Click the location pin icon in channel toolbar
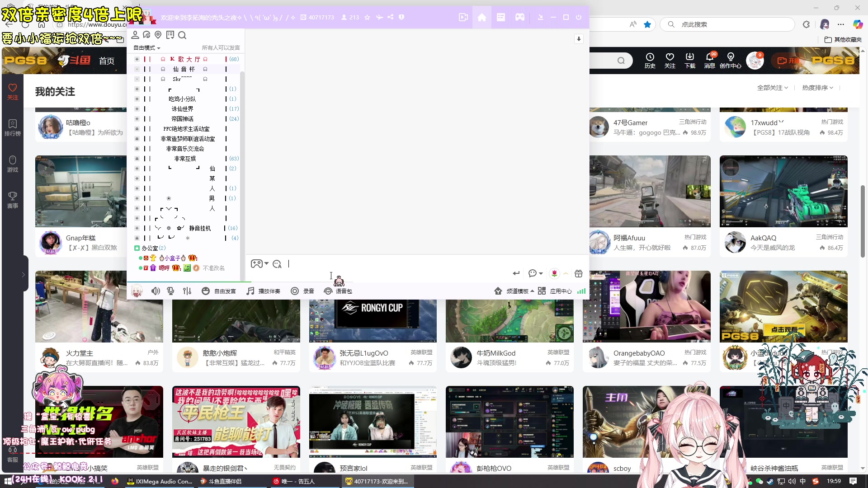 click(x=158, y=35)
